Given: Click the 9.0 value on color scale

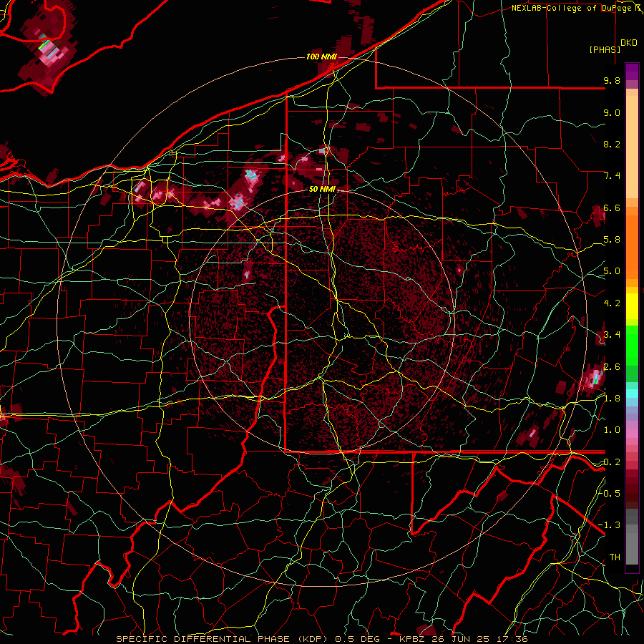Looking at the screenshot, I should click(x=612, y=112).
